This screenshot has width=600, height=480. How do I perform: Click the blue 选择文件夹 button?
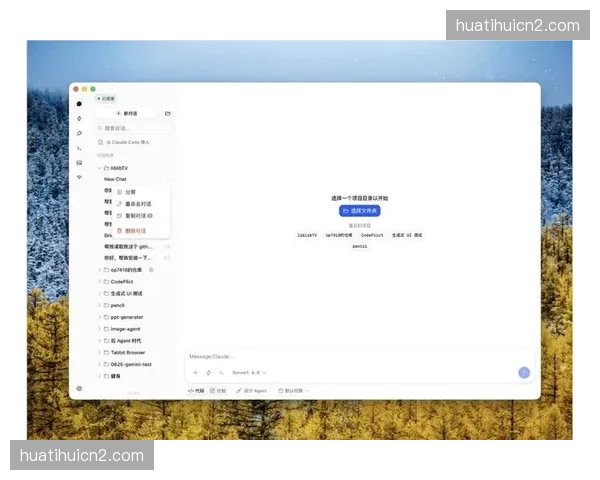pos(359,211)
